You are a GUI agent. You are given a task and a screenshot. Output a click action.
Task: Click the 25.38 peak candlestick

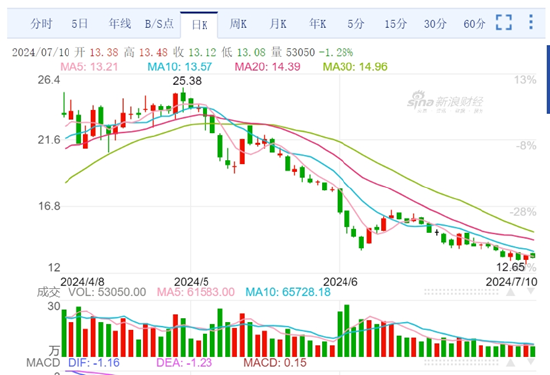tap(183, 96)
